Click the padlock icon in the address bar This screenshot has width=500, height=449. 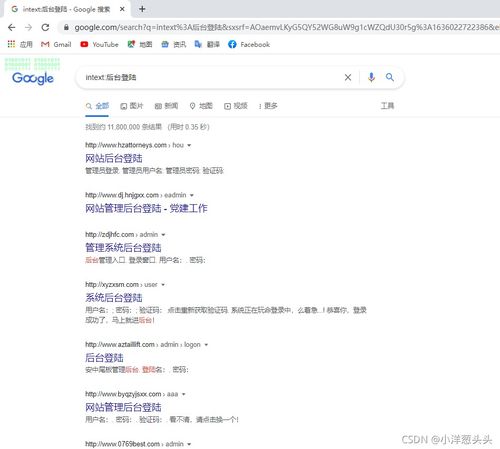coord(66,27)
